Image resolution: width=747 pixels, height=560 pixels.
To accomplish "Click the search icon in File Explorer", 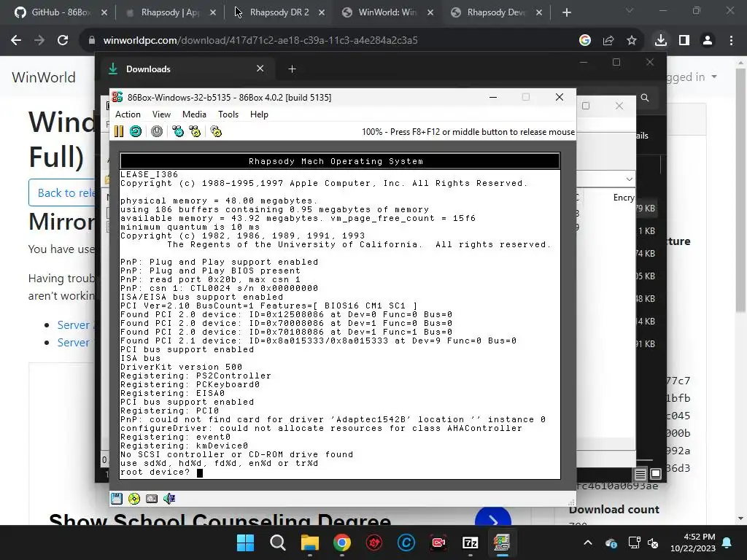I will (645, 98).
